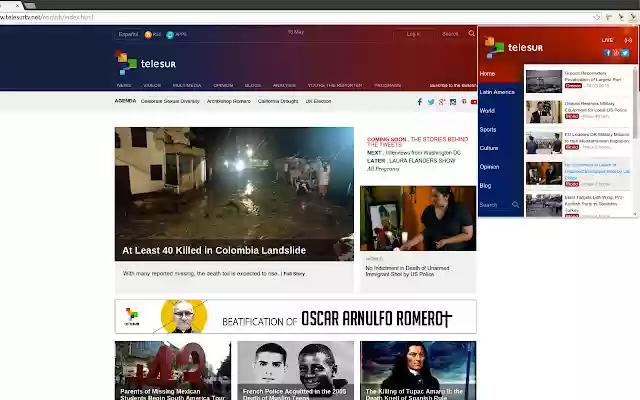Open the Killing of Tupac Amaru card

(418, 371)
